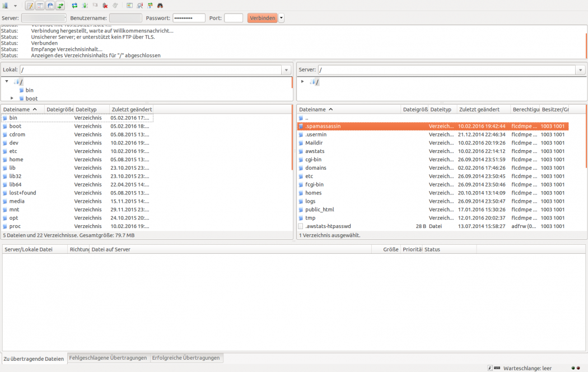This screenshot has height=372, width=588.
Task: Click the Port input field
Action: [x=233, y=18]
